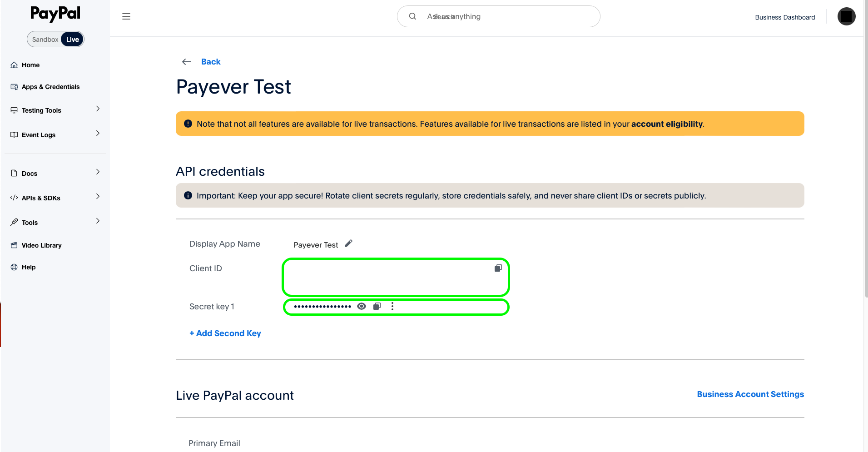The image size is (868, 452).
Task: Open APIs & SDKs menu
Action: coord(41,198)
